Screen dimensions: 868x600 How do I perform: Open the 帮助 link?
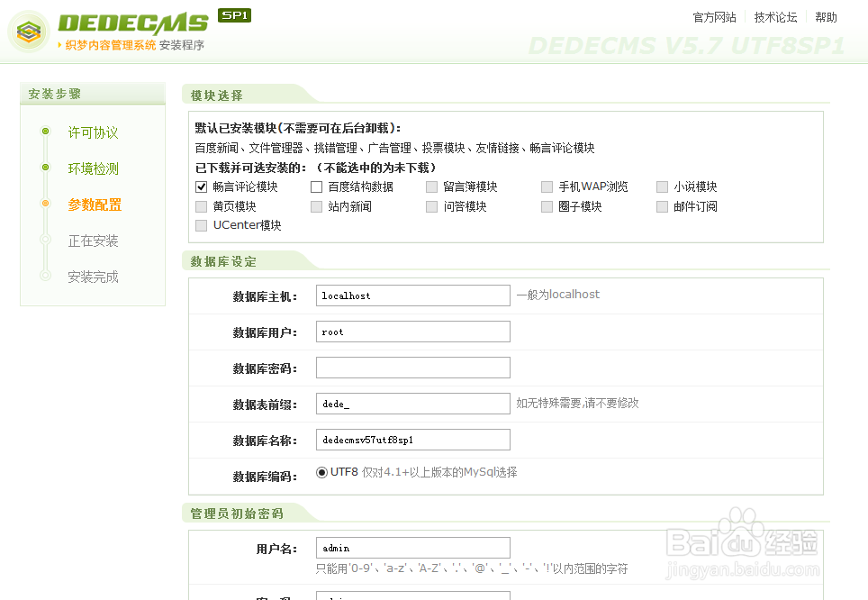(x=826, y=17)
